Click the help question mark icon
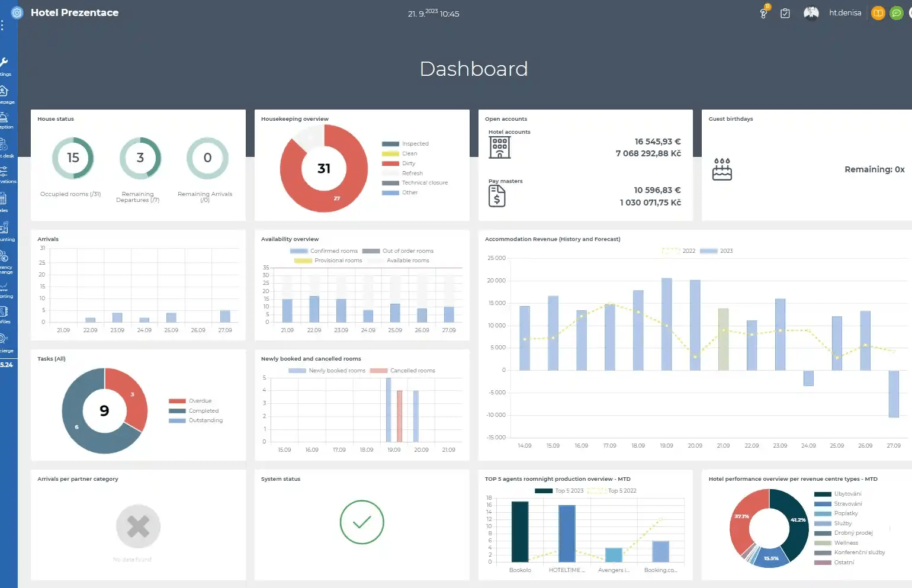Screen dimensions: 912x588 pos(763,13)
